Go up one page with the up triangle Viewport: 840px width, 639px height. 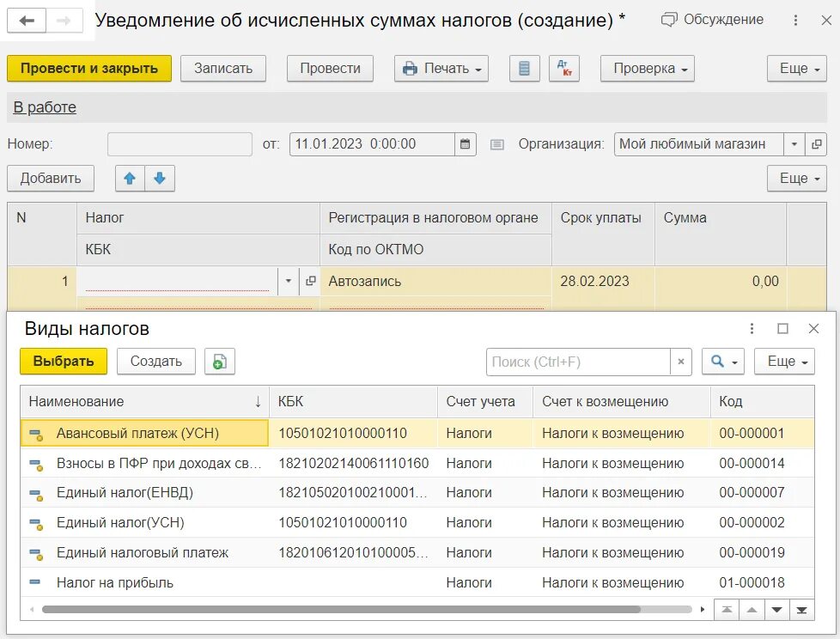pos(752,610)
